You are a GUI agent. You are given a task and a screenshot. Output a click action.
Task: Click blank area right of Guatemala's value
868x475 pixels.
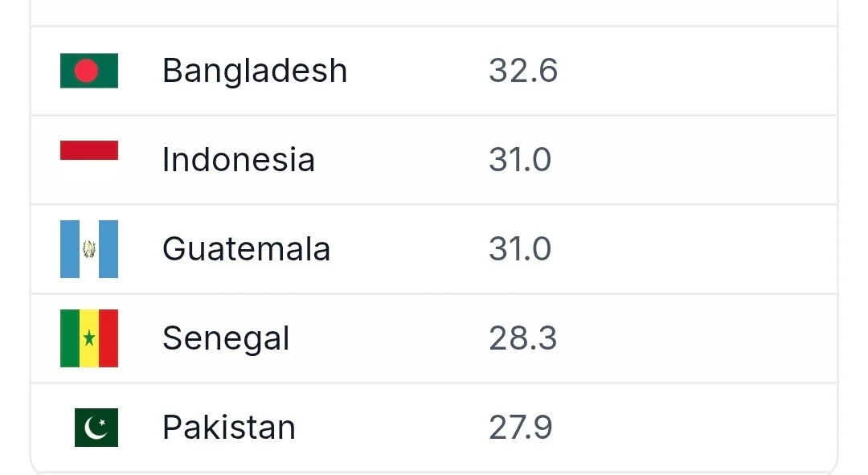tap(691, 249)
